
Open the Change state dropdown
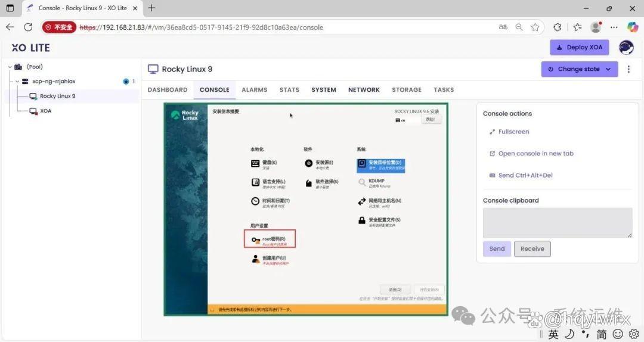coord(580,69)
